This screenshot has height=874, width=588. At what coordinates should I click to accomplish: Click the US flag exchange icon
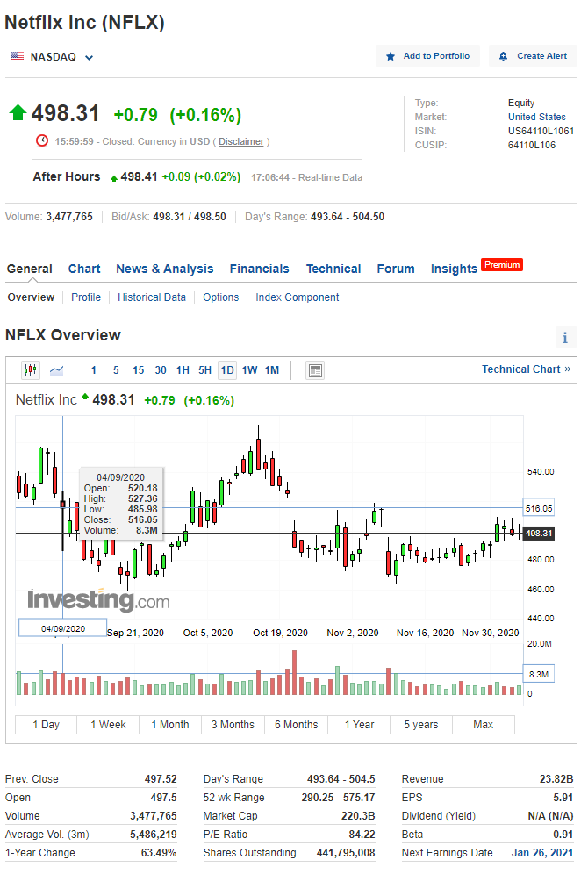[x=18, y=56]
